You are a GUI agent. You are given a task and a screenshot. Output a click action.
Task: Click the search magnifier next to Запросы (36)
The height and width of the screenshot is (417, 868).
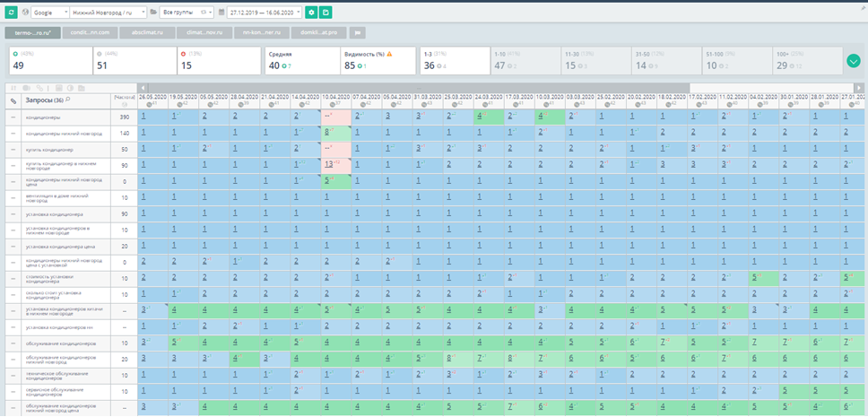(68, 100)
